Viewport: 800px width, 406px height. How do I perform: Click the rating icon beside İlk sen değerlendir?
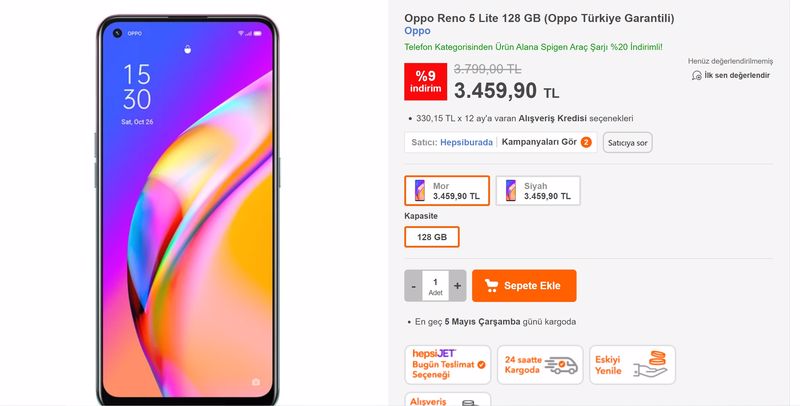point(696,75)
